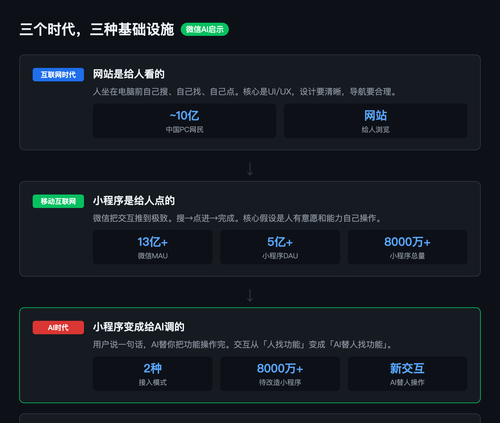Screen dimensions: 500x423
Task: Open the 13亿+ 微信MAU stat card
Action: pyautogui.click(x=153, y=247)
